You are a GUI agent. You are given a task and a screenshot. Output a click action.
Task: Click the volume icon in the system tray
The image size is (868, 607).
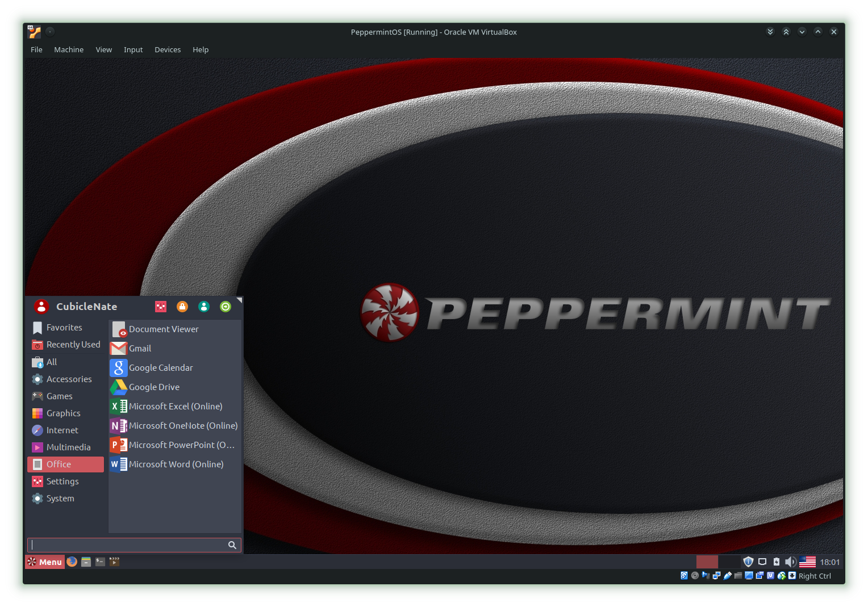point(790,562)
